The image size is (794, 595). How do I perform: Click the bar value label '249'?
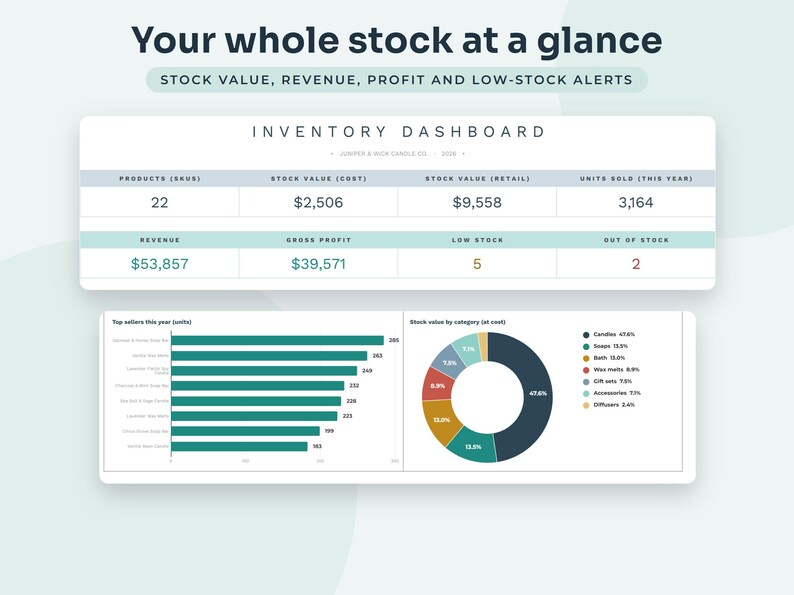point(367,371)
